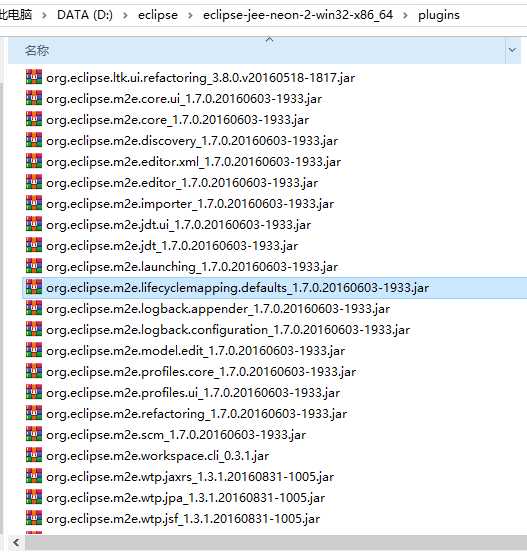Select org.eclipse.m2e.model.edit_1.7.0.20160603-1933.jar
The height and width of the screenshot is (552, 527).
click(195, 351)
